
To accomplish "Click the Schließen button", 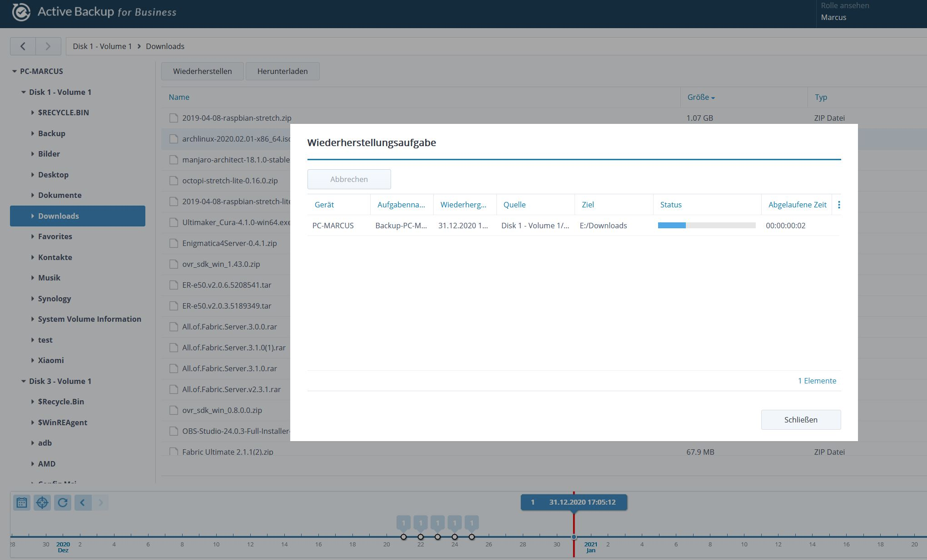I will coord(800,420).
